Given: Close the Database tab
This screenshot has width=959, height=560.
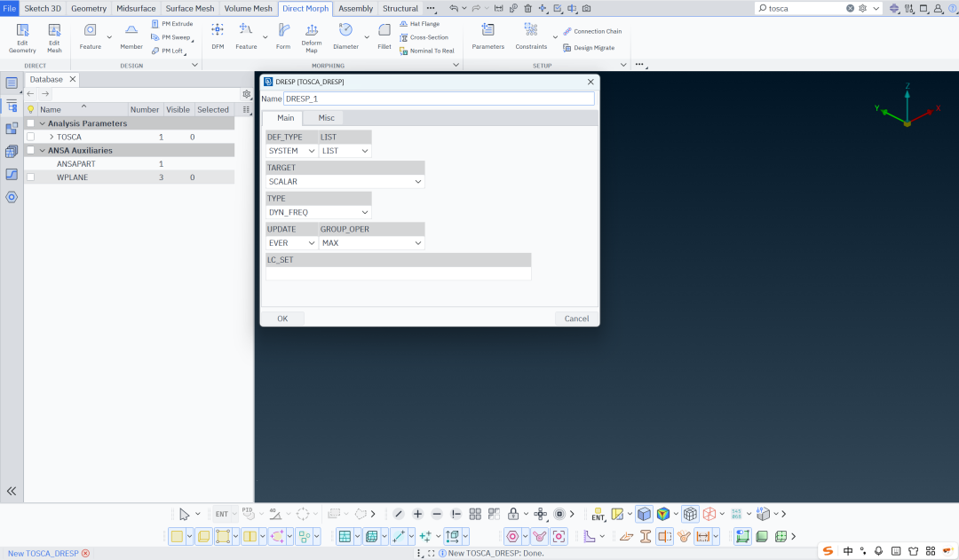Looking at the screenshot, I should (x=72, y=80).
